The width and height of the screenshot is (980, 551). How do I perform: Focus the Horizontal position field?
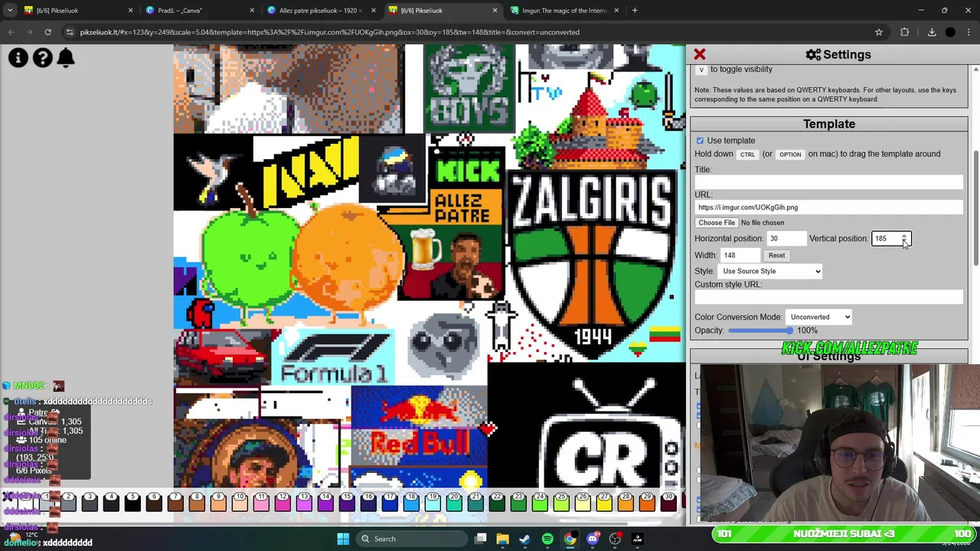point(786,239)
